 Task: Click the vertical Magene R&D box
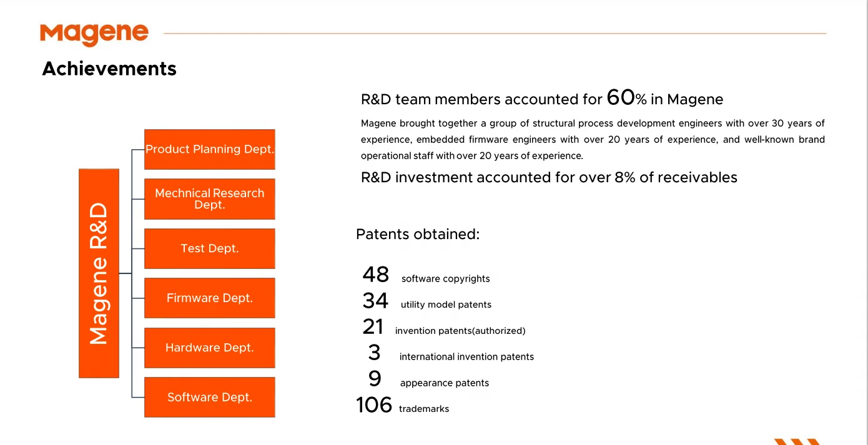pyautogui.click(x=99, y=273)
